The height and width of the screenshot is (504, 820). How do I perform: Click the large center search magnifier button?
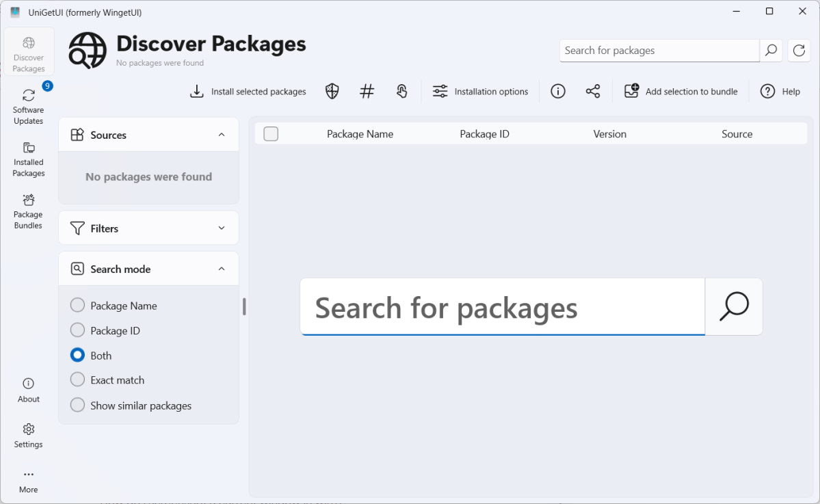click(x=734, y=307)
